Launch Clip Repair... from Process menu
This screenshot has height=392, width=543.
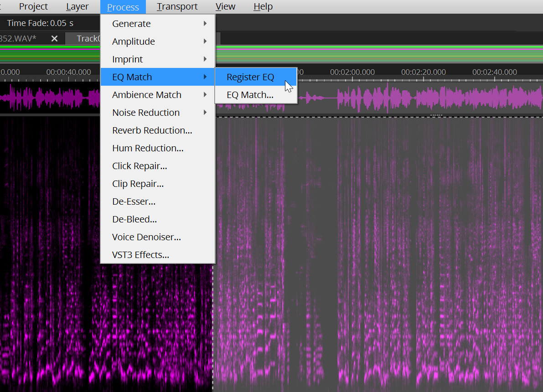point(138,184)
